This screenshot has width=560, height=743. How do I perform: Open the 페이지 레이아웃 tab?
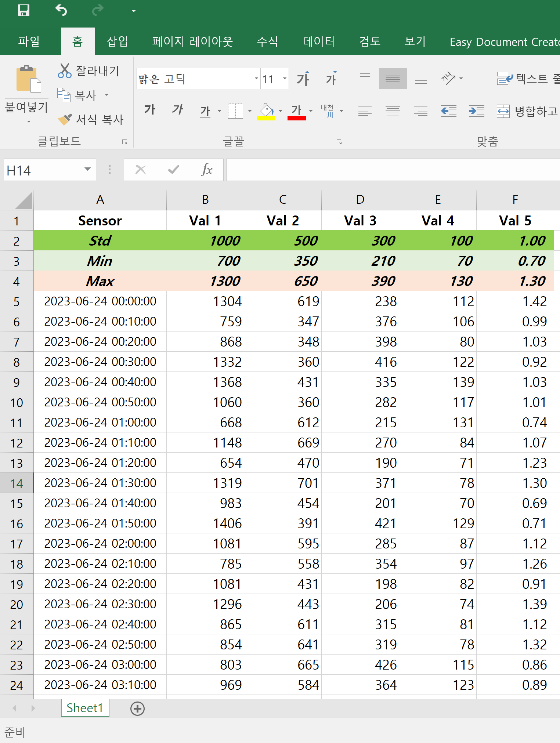pos(192,41)
